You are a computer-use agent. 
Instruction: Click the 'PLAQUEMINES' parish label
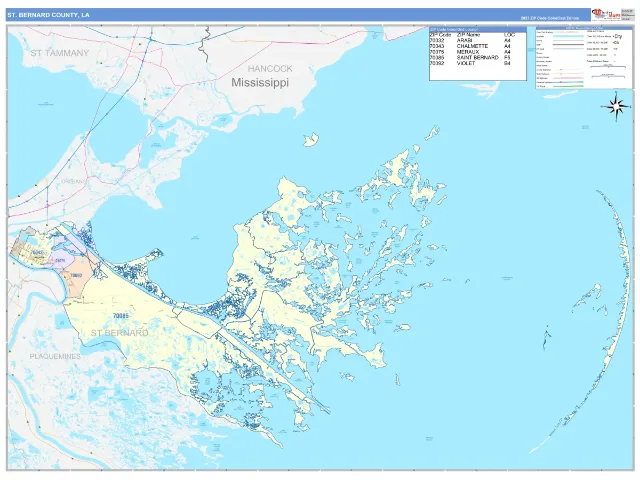tap(55, 356)
